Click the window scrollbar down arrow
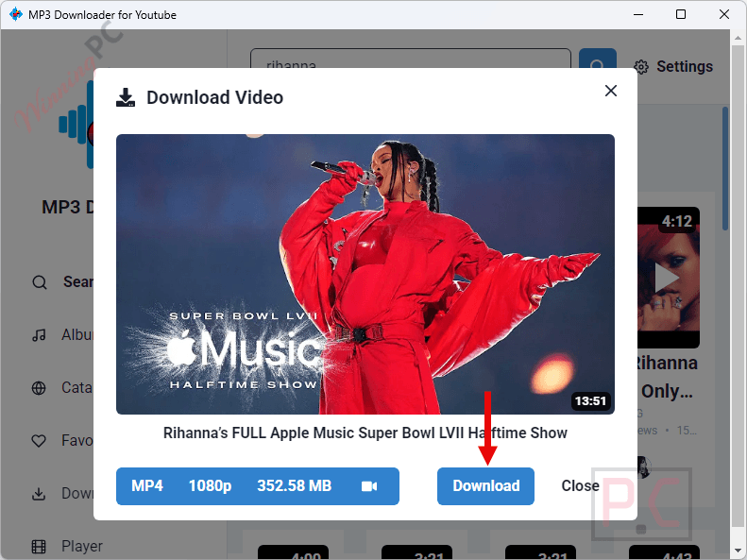The height and width of the screenshot is (560, 747). (738, 551)
